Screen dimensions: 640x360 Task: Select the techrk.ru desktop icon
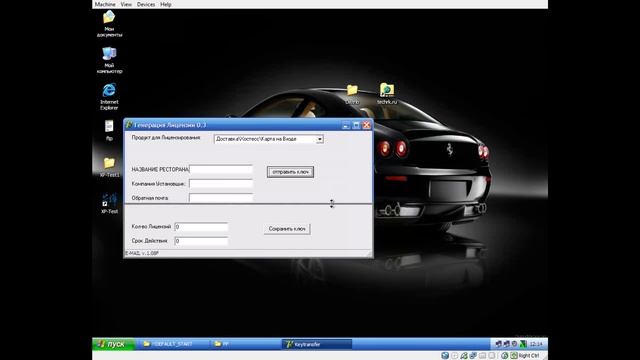pos(387,93)
